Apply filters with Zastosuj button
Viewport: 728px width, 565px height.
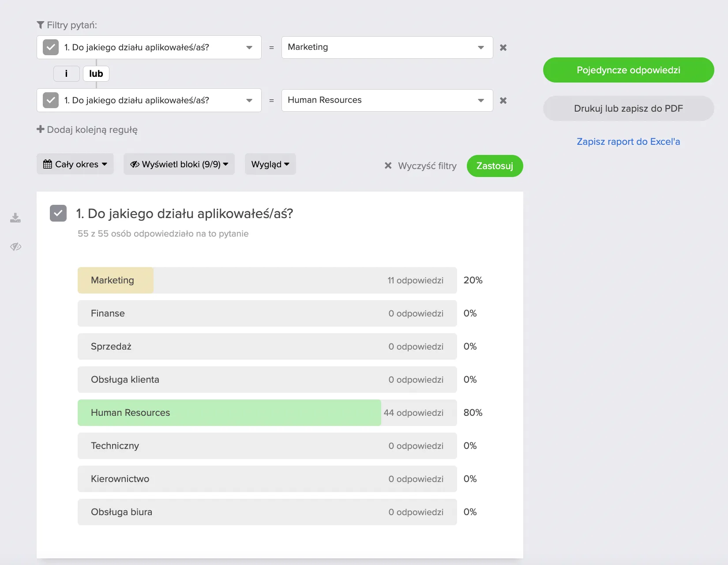tap(495, 166)
